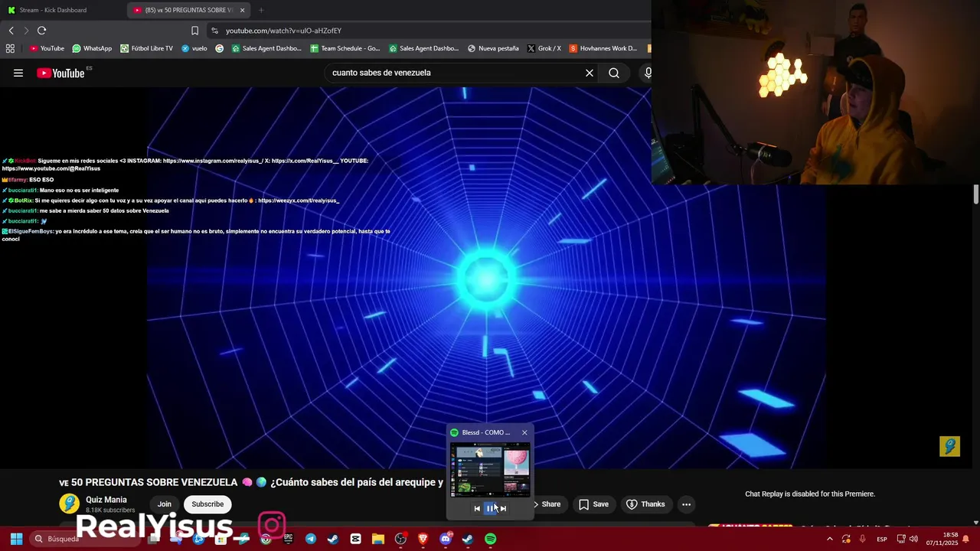Open the Spotify window thumbnail preview

(x=490, y=470)
